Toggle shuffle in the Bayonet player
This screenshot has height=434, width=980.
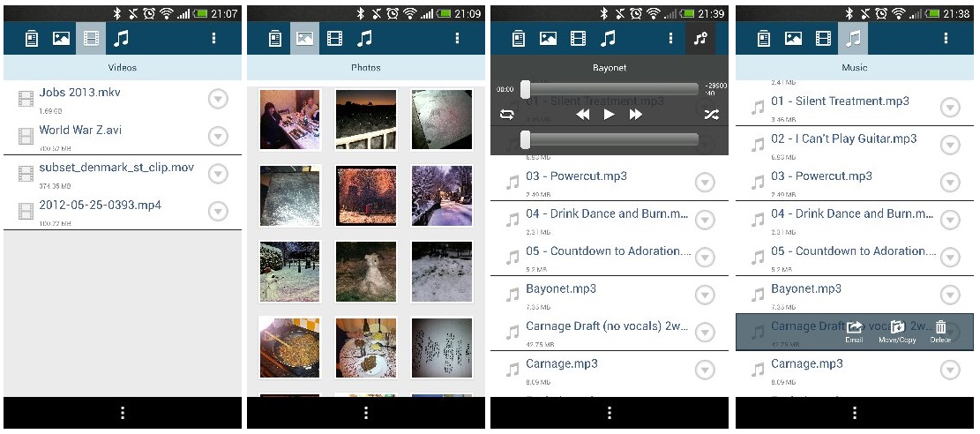[x=711, y=115]
